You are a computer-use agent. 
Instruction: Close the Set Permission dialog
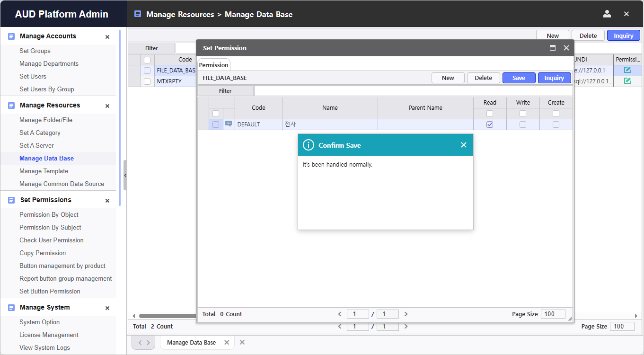566,48
